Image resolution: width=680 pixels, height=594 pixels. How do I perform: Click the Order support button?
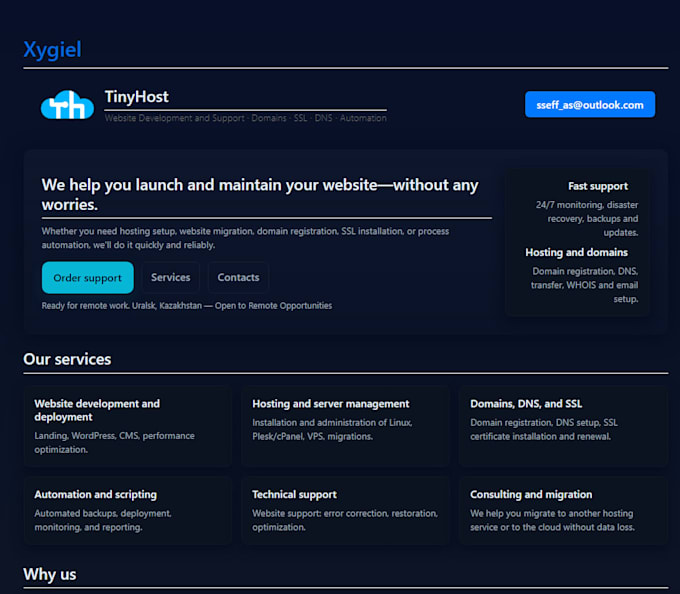(88, 277)
